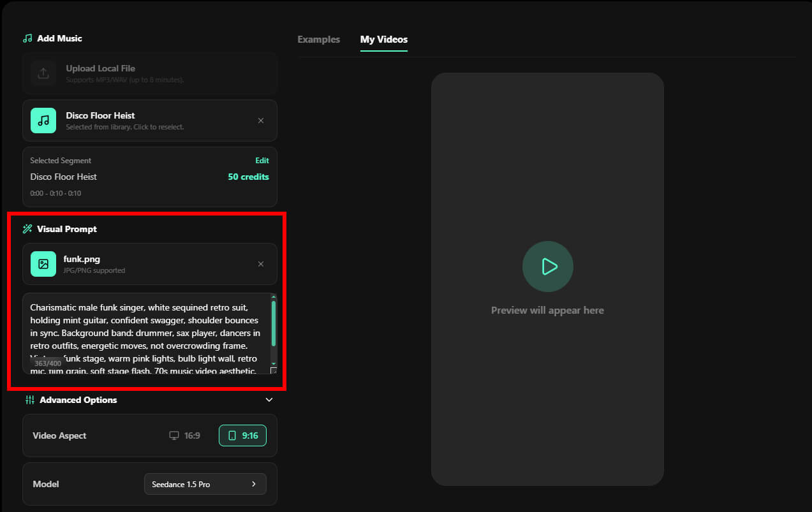Select the 16:9 video aspect
Image resolution: width=812 pixels, height=512 pixels.
(184, 435)
